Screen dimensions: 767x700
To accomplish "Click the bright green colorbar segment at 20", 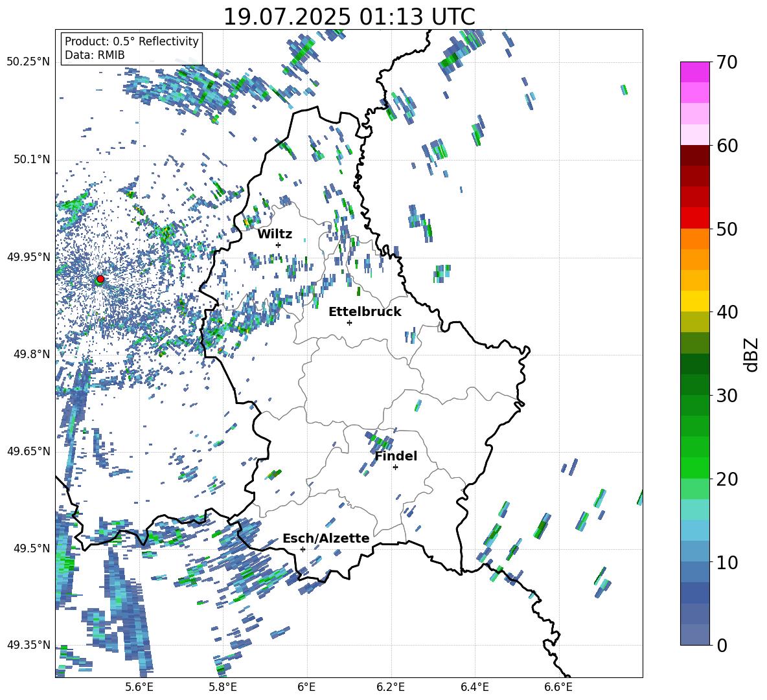I will [x=695, y=468].
